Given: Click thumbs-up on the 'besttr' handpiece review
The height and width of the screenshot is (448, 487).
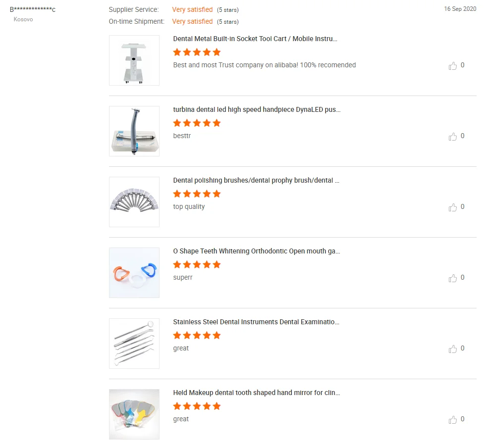Looking at the screenshot, I should coord(453,136).
